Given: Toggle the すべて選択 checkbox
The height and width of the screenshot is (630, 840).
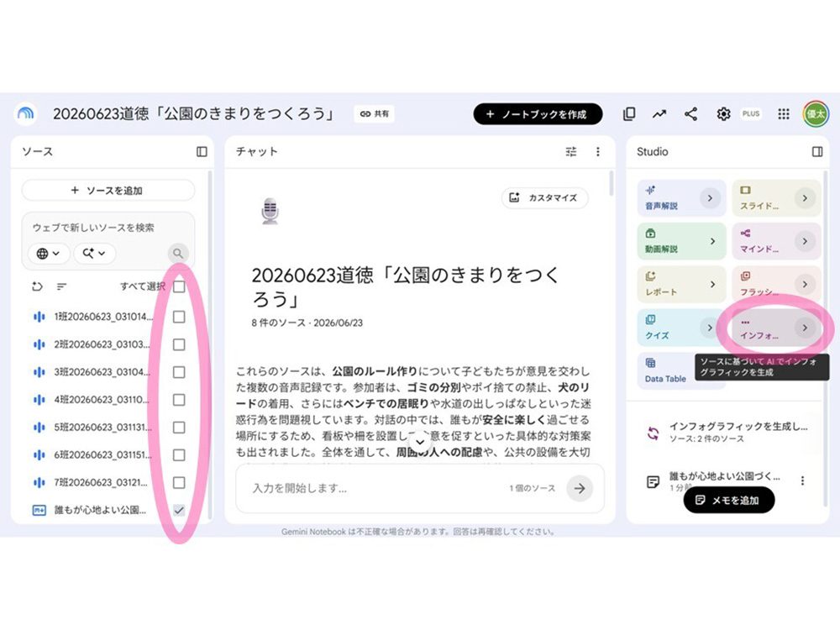Looking at the screenshot, I should [x=179, y=286].
